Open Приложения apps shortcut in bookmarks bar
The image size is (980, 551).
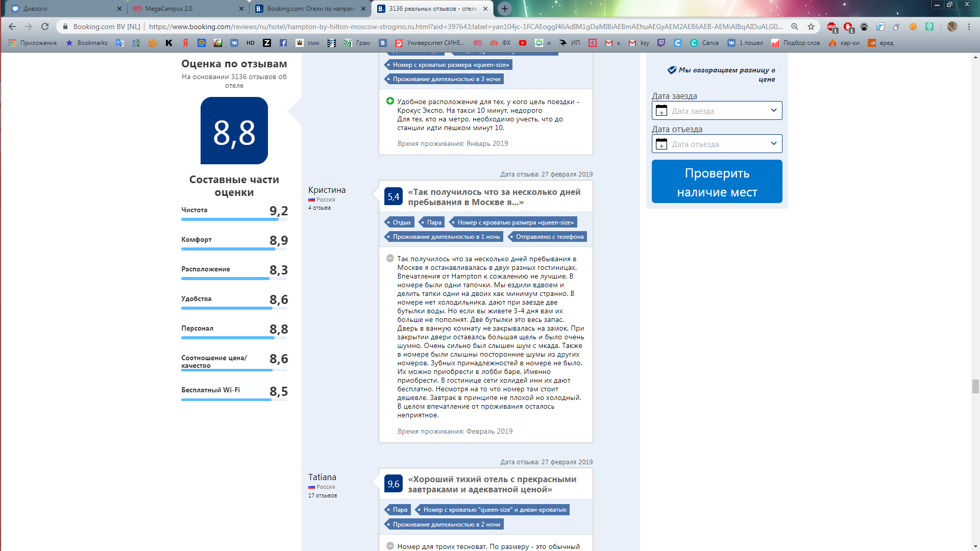(x=33, y=43)
